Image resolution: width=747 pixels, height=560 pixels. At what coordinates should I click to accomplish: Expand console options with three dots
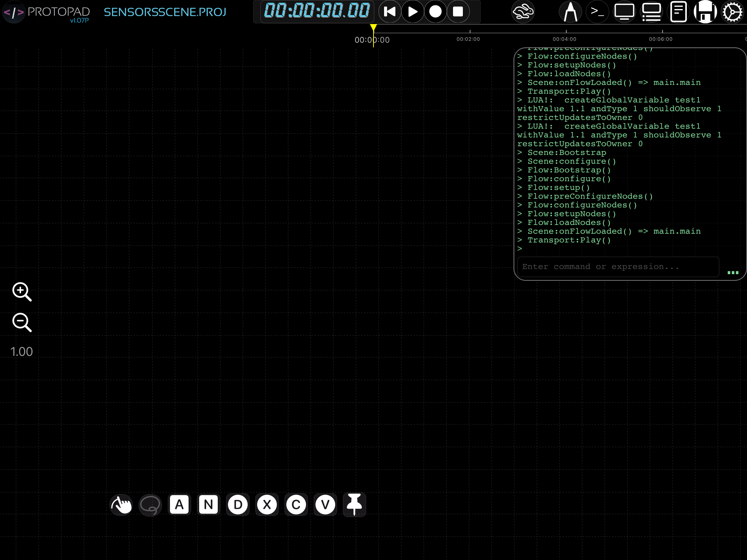[733, 272]
